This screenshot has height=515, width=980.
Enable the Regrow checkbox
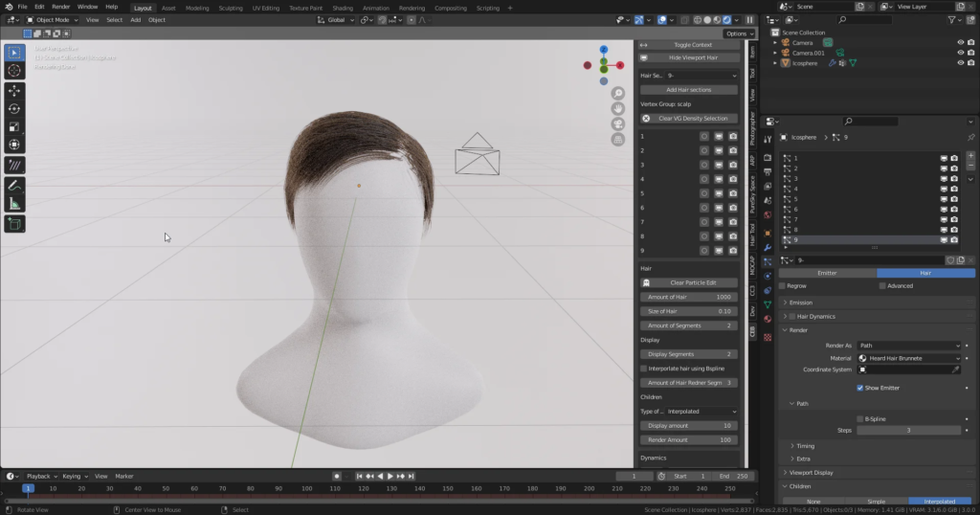pyautogui.click(x=782, y=285)
